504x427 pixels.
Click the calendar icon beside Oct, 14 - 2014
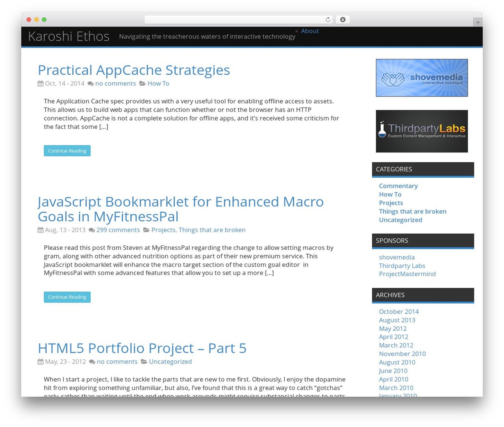point(40,83)
